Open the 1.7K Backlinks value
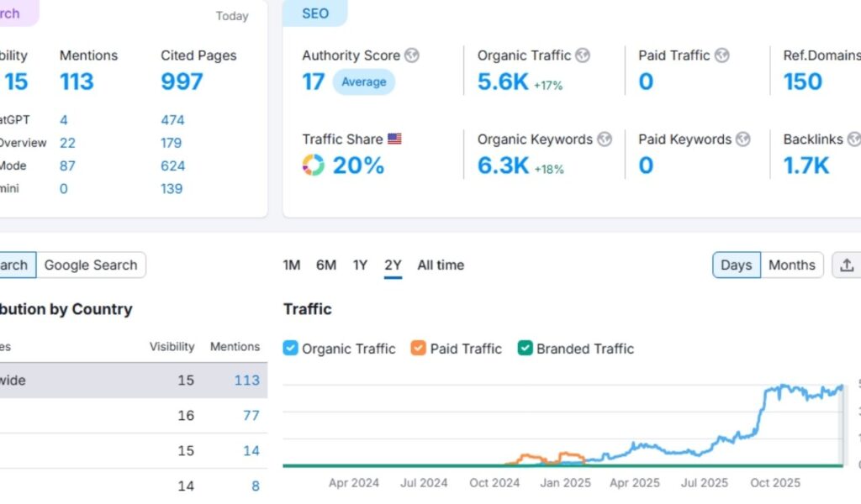861x504 pixels. point(806,165)
